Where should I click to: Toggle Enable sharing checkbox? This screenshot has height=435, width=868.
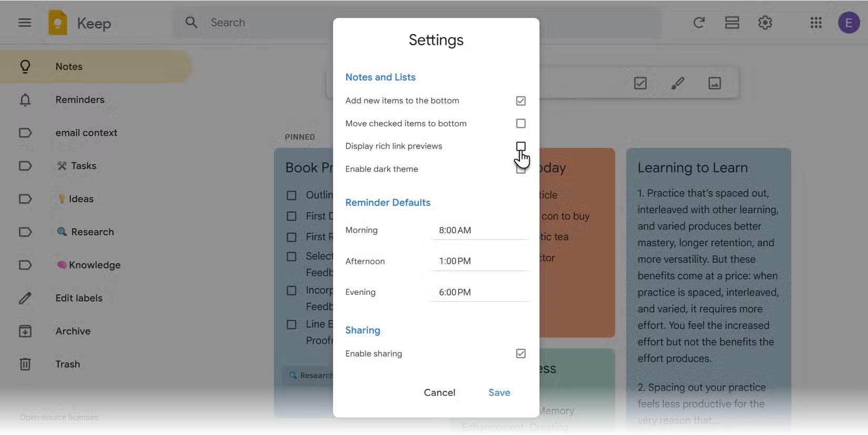(x=521, y=353)
